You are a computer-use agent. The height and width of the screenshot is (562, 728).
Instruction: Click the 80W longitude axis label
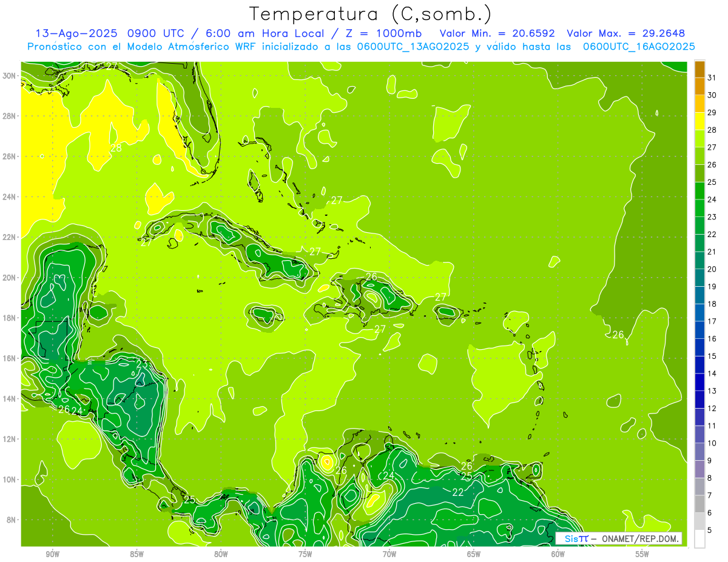tap(221, 554)
